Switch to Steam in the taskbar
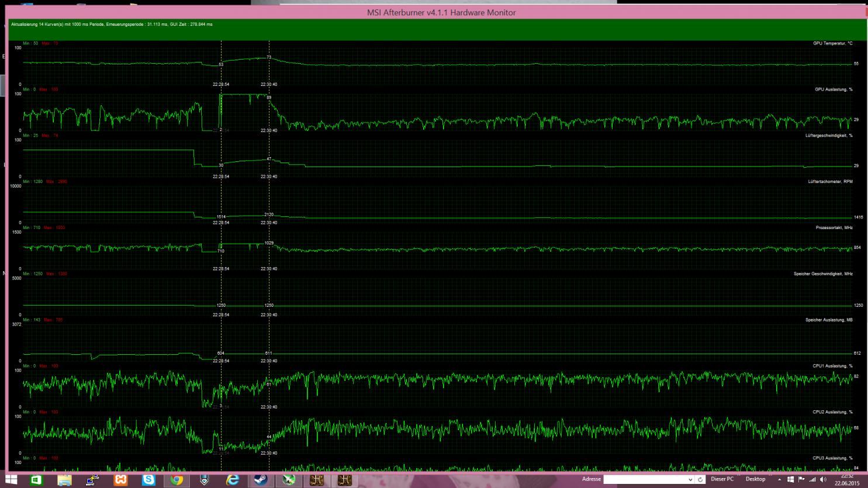Screen dimensions: 868x488 coord(261,480)
